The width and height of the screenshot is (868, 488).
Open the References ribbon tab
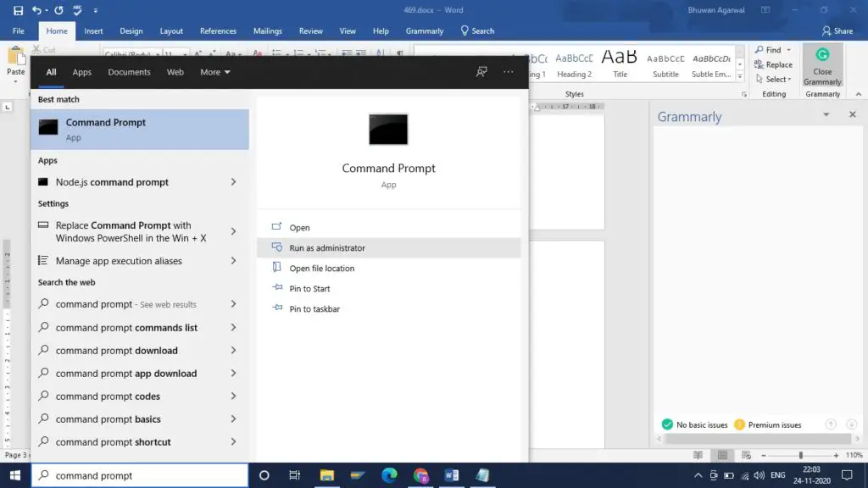coord(218,31)
